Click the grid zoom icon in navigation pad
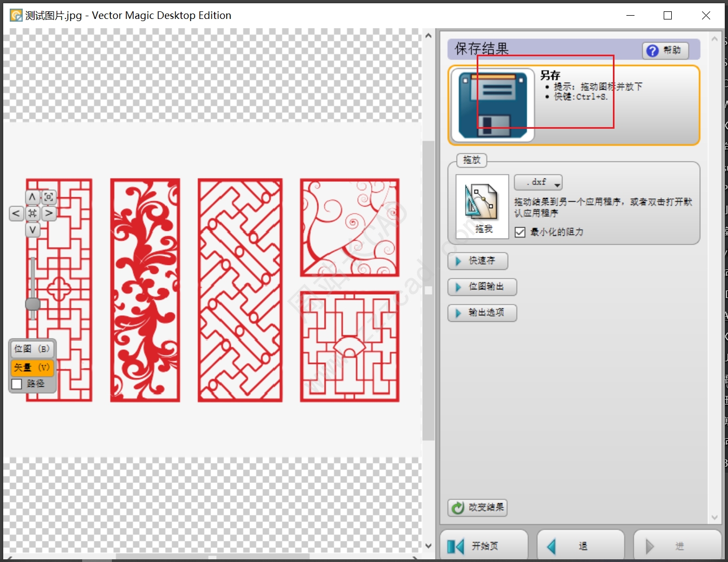728x562 pixels. (x=32, y=214)
